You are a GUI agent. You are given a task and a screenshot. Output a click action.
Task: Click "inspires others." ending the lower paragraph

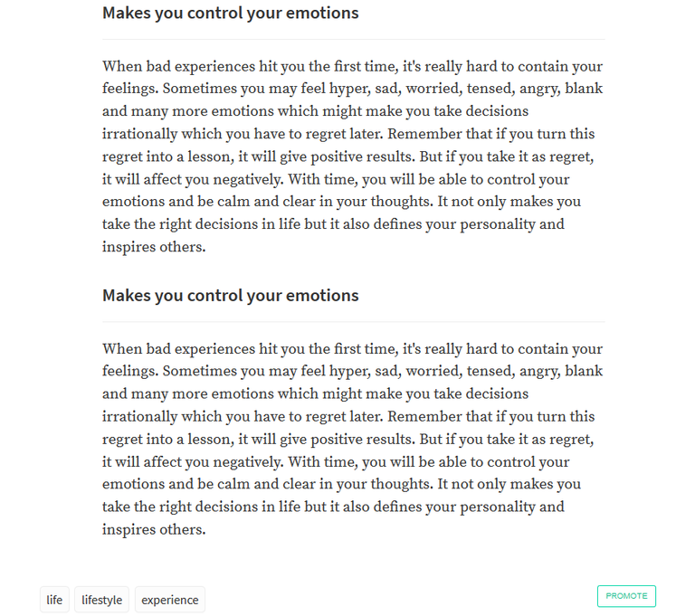(x=154, y=529)
